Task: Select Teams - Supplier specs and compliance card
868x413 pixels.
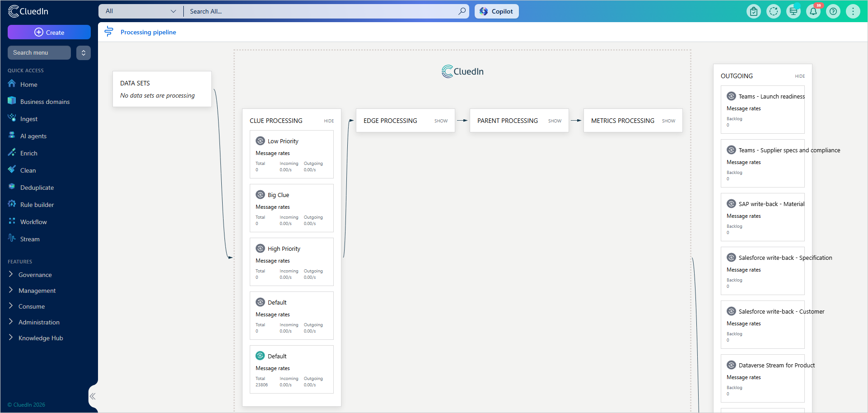Action: point(763,163)
